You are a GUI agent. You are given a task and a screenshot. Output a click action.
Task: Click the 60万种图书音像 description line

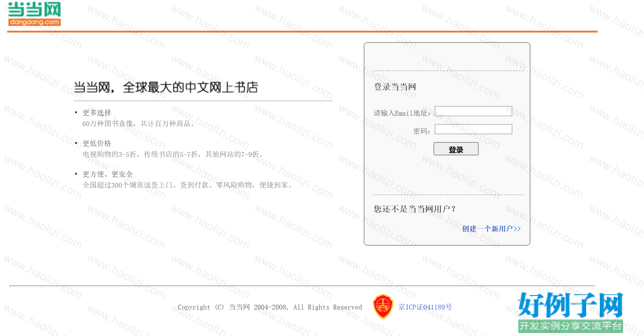[x=139, y=124]
